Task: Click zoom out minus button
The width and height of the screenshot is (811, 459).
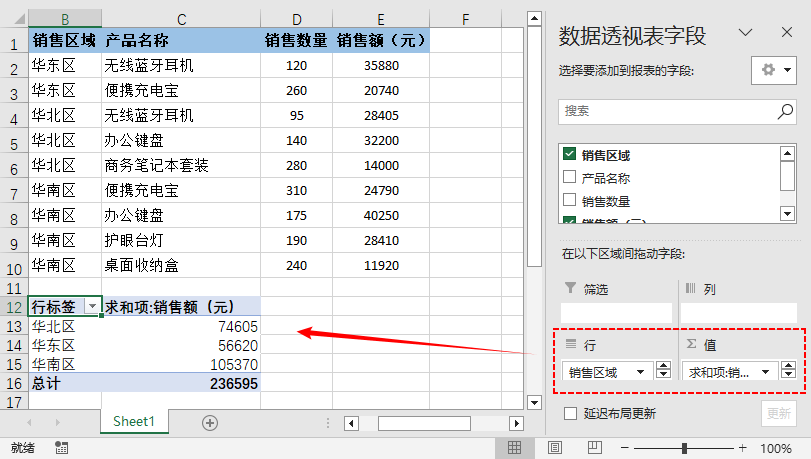Action: [625, 448]
